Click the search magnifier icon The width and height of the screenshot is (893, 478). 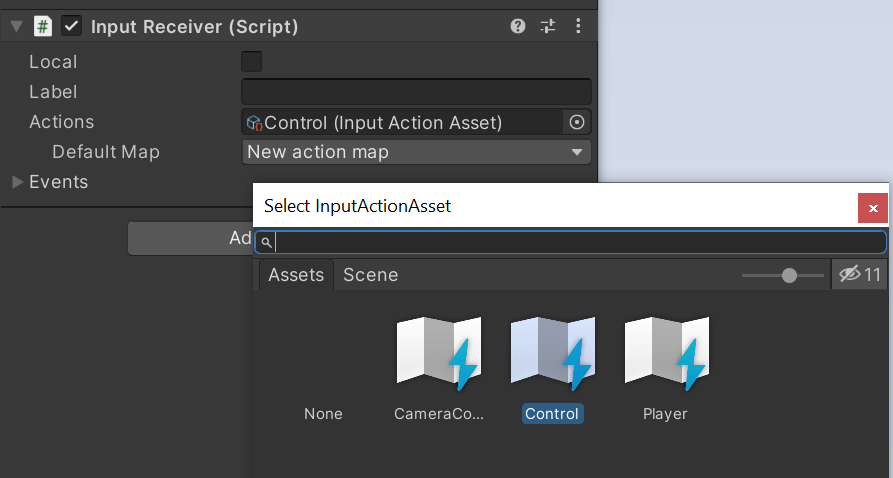266,243
